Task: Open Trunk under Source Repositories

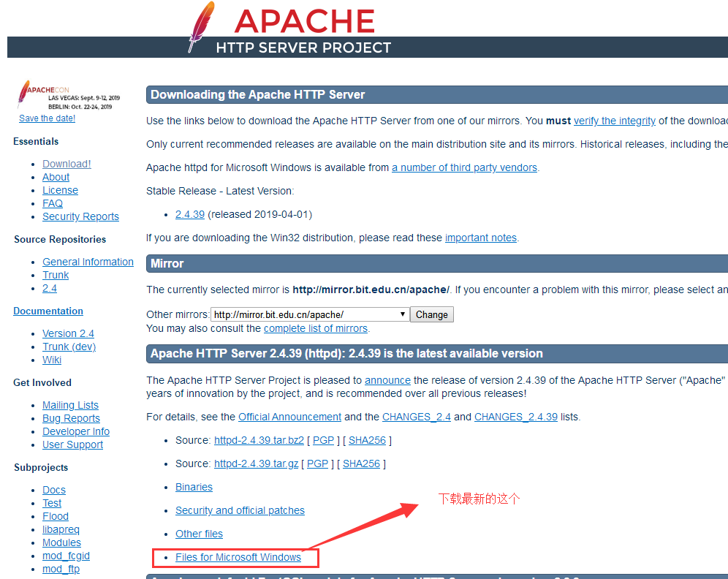Action: point(56,275)
